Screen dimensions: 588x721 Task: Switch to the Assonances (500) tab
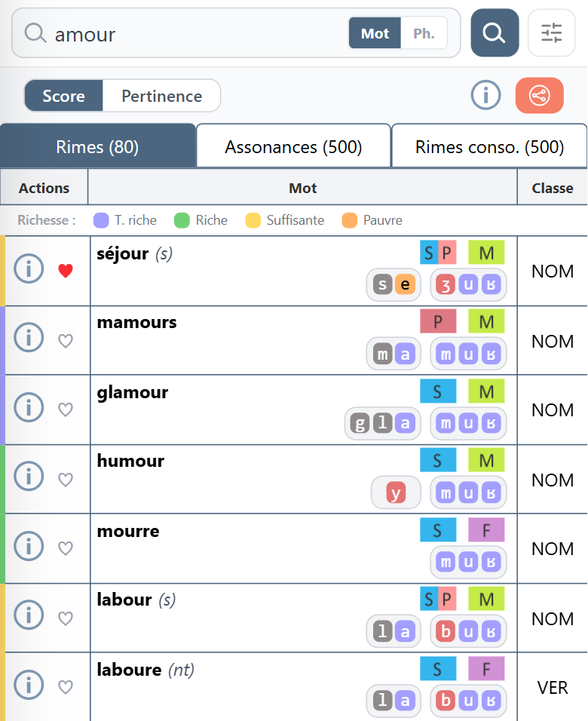tap(293, 146)
